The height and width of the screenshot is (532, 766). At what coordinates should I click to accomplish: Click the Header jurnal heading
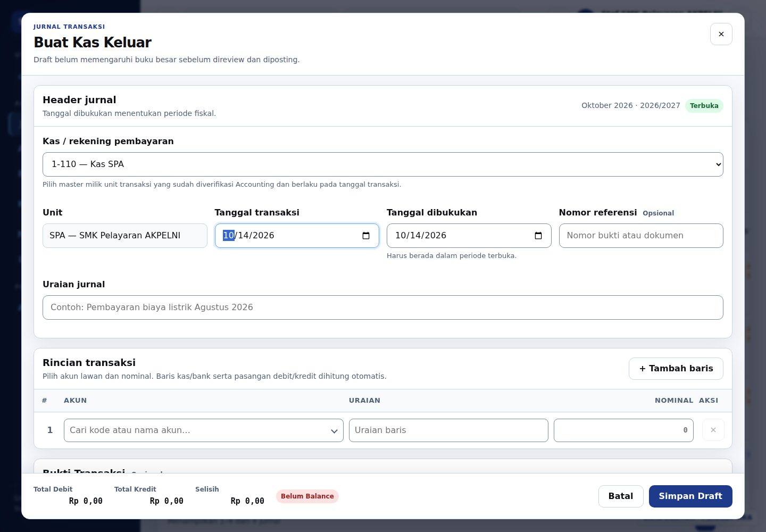pyautogui.click(x=79, y=100)
